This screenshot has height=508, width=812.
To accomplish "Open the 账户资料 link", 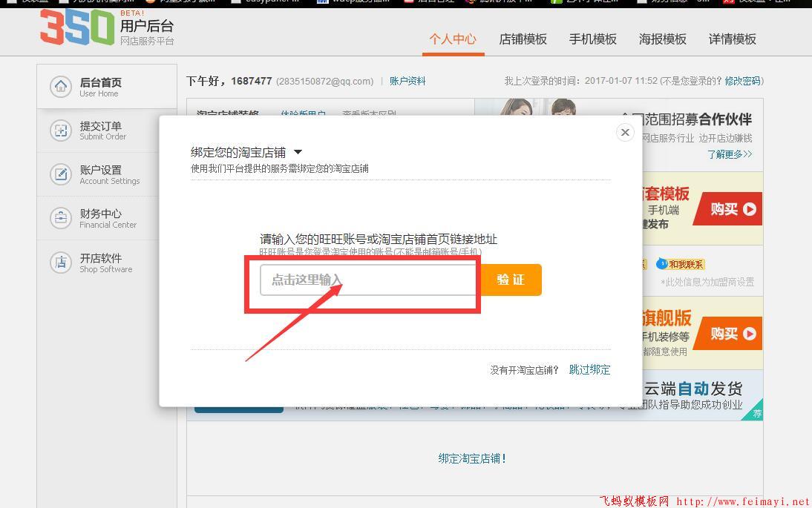I will 407,82.
